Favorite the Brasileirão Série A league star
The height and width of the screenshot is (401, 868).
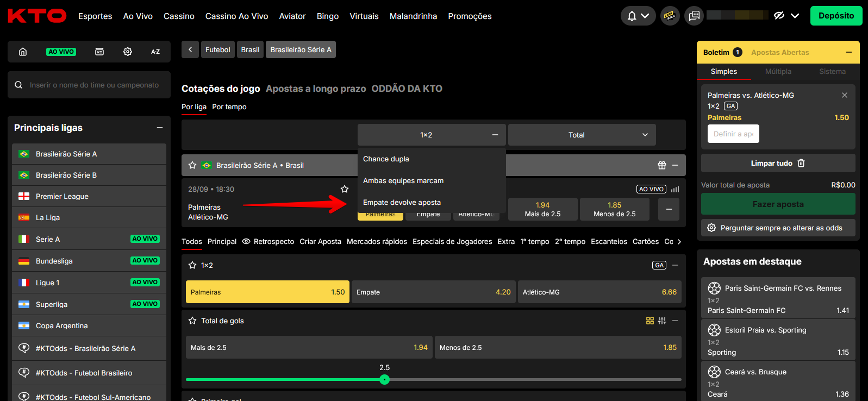pos(192,165)
